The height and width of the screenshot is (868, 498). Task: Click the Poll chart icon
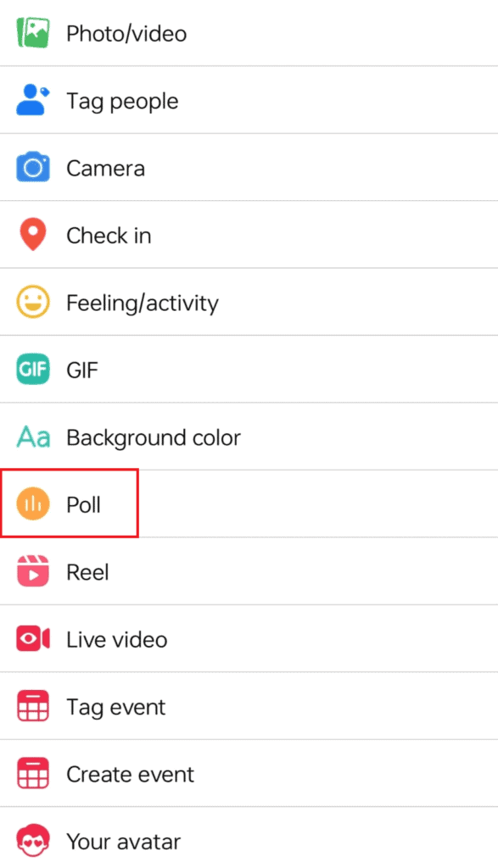point(32,504)
